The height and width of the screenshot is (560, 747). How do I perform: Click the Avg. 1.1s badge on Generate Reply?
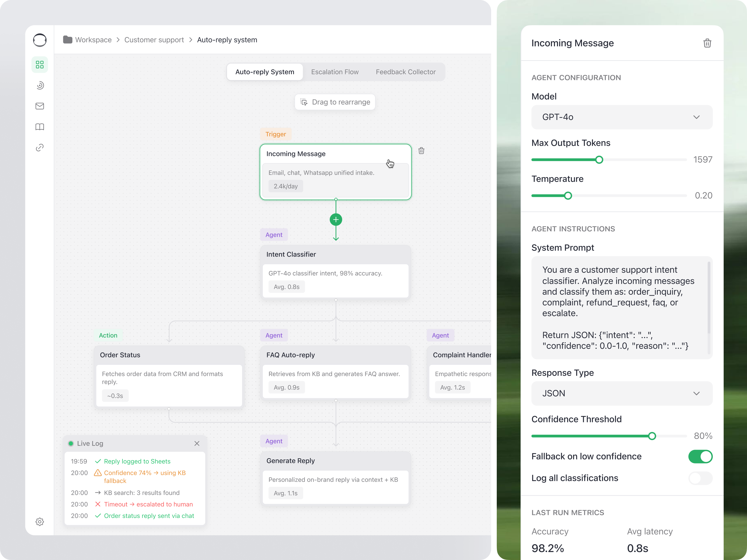point(285,493)
